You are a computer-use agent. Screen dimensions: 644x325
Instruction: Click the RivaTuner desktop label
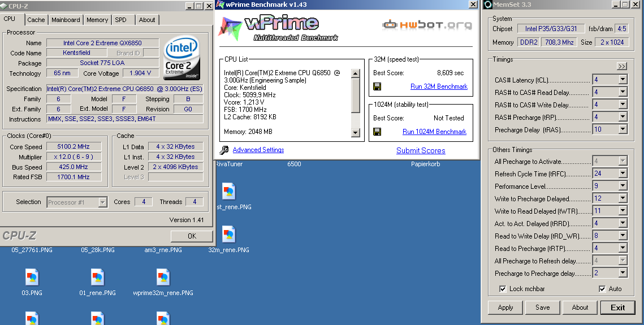(x=229, y=164)
